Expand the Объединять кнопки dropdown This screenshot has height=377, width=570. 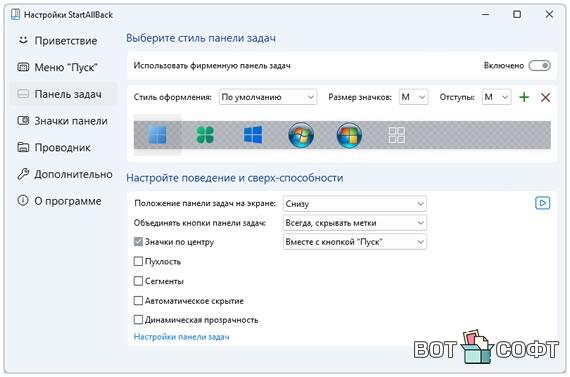click(354, 223)
